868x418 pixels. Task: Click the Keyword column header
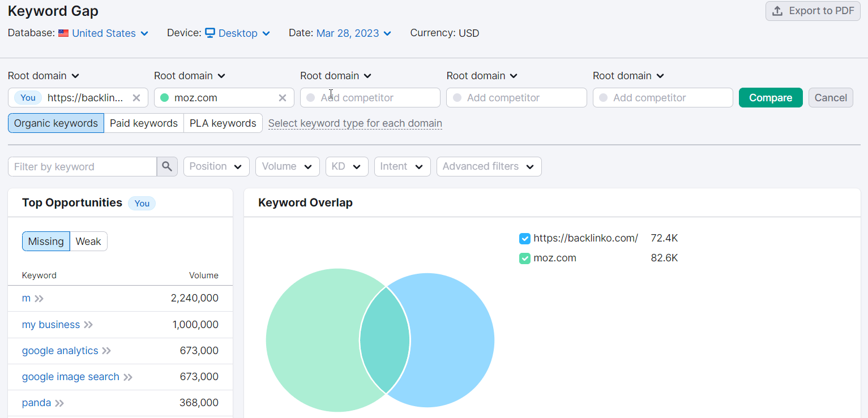point(39,275)
